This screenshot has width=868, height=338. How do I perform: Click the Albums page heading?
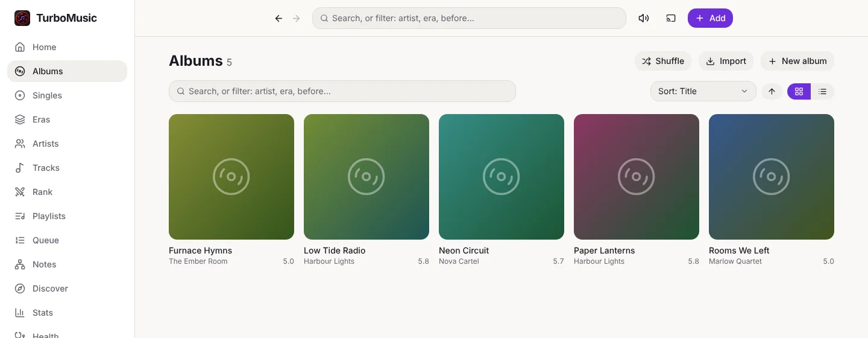click(x=196, y=61)
